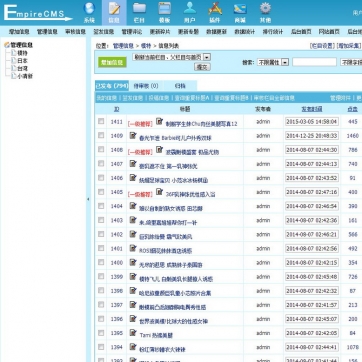Screen dimensions: 362x362
Task: Sort by the ID column header
Action: click(116, 109)
